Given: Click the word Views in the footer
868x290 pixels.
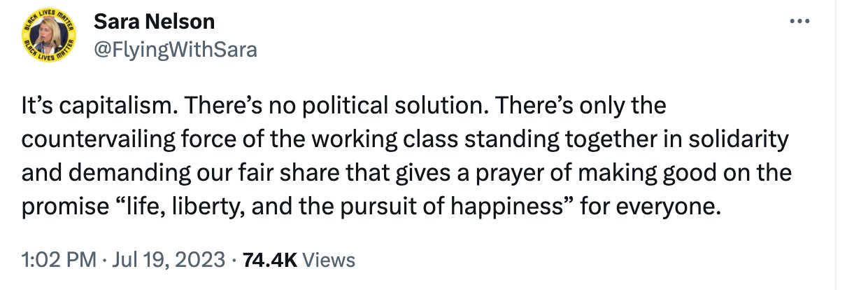Looking at the screenshot, I should point(330,261).
